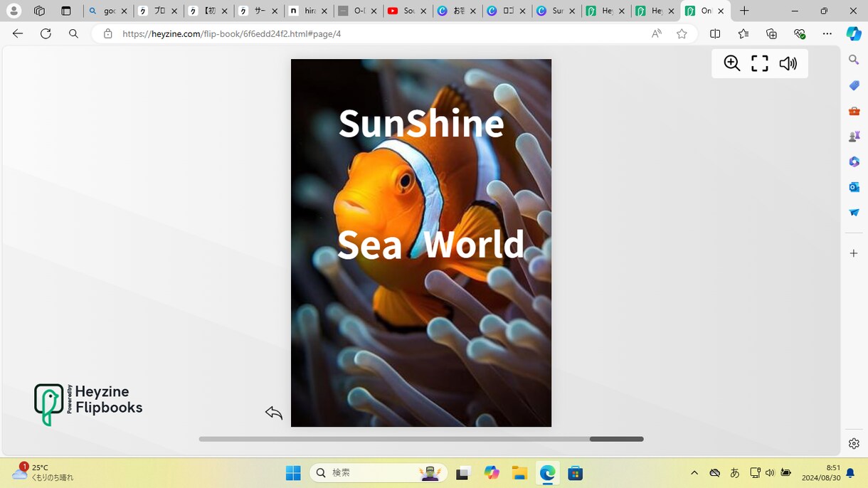The image size is (868, 488).
Task: Open Outlook from the Edge sidebar
Action: coord(854,187)
